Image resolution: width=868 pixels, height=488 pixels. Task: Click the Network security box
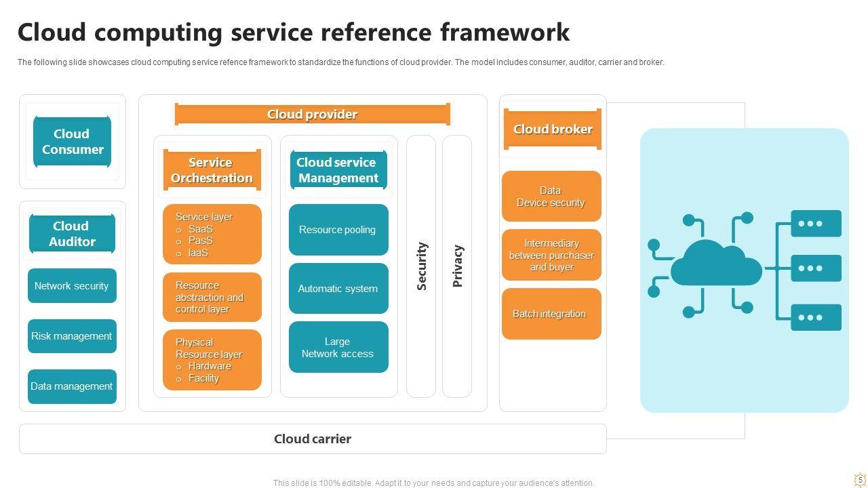pyautogui.click(x=72, y=286)
